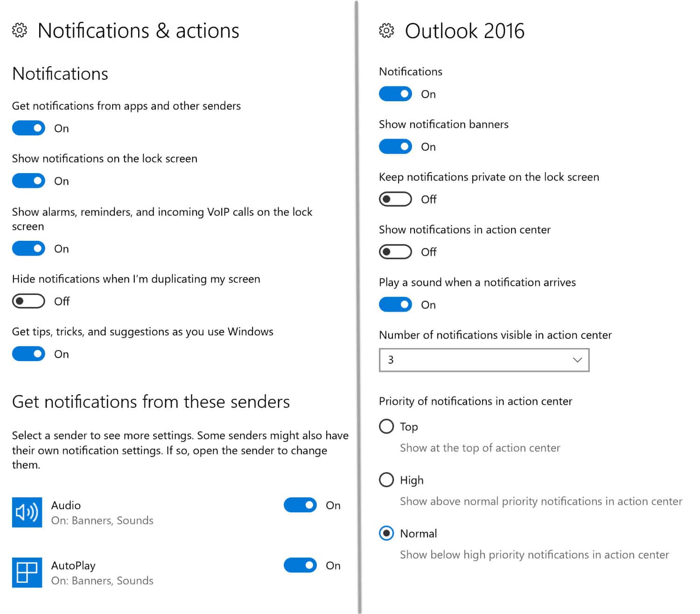Choose High priority radio option
700x614 pixels.
[386, 480]
